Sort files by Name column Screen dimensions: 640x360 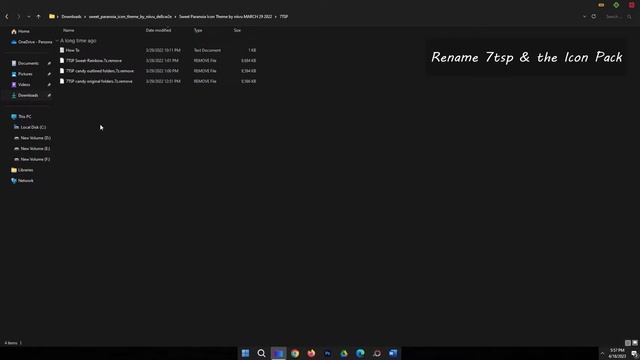69,30
